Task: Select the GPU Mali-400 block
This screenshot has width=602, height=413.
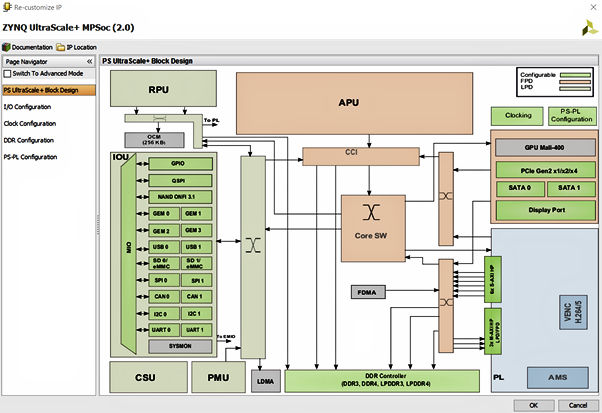Action: [545, 147]
